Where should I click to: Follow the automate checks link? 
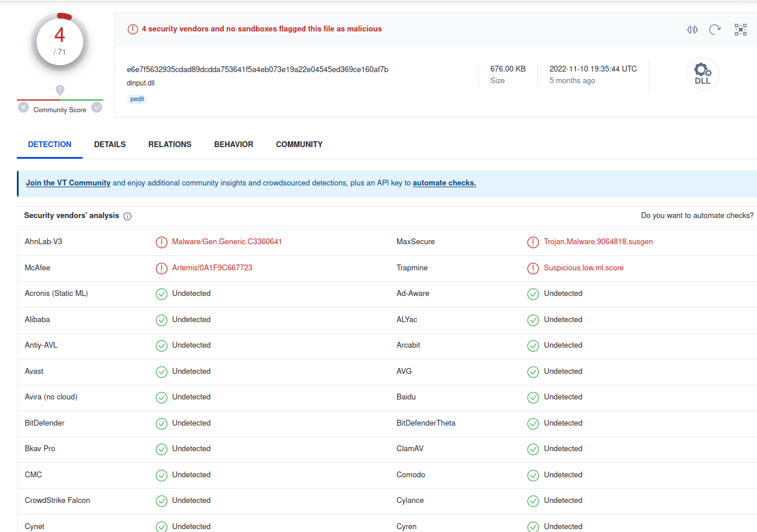pyautogui.click(x=444, y=183)
